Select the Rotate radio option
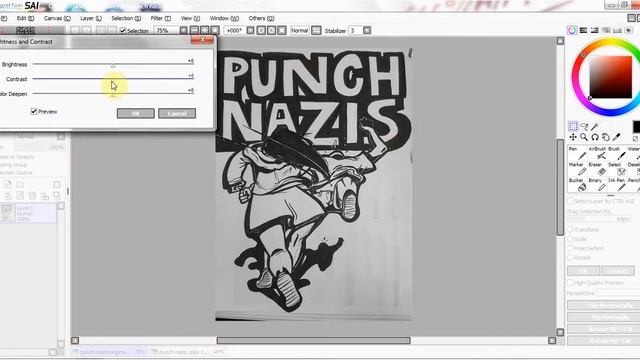640x360 pixels. click(x=571, y=258)
